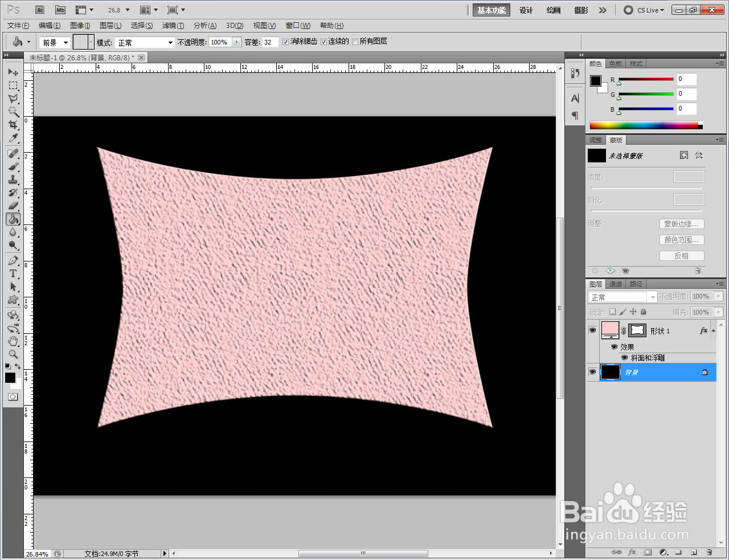Click the new layer icon in the Layers panel
729x560 pixels.
tap(694, 552)
